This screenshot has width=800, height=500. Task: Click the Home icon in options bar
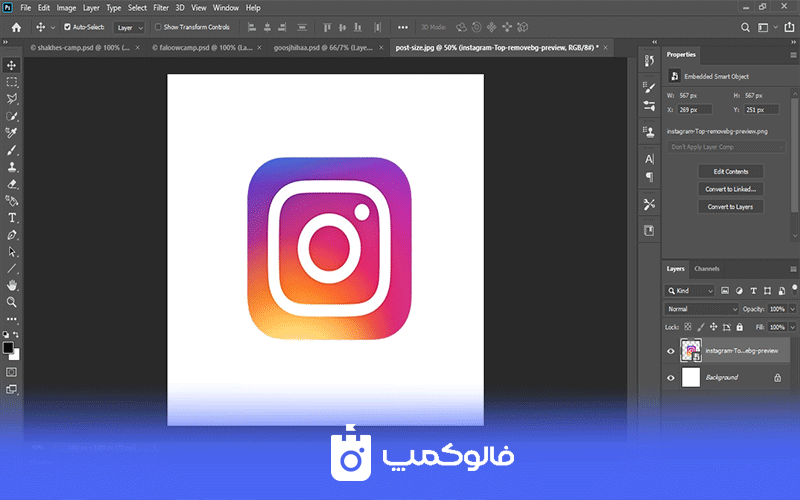pyautogui.click(x=16, y=28)
